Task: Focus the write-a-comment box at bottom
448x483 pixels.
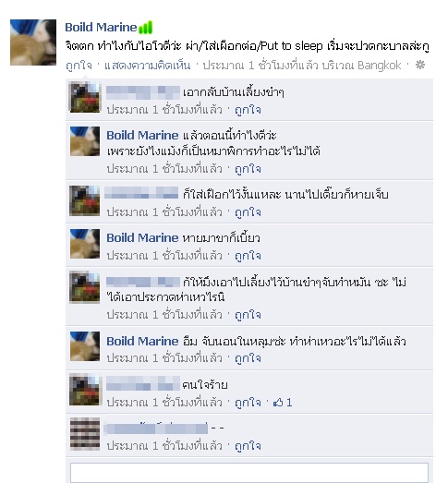Action: pos(249,473)
